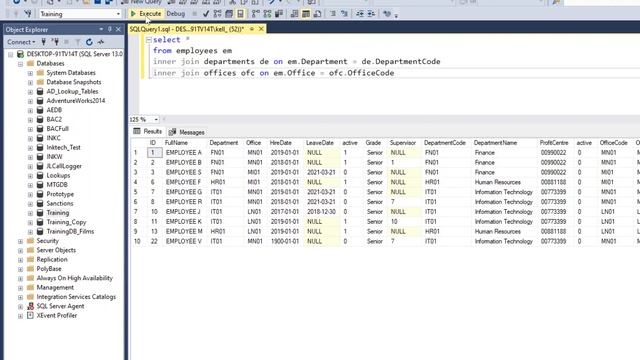The width and height of the screenshot is (640, 360).
Task: Pin the SQLQuery1.sql tab
Action: [252, 29]
